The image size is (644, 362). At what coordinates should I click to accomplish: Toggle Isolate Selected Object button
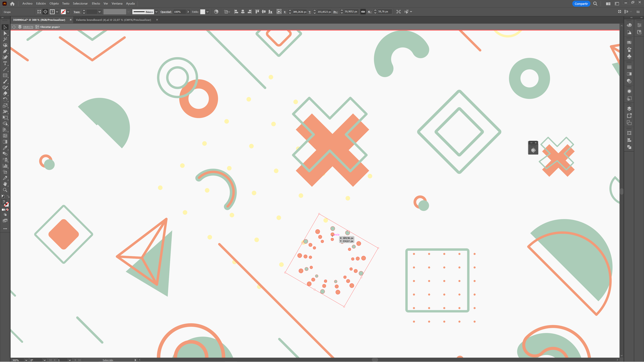[x=398, y=12]
